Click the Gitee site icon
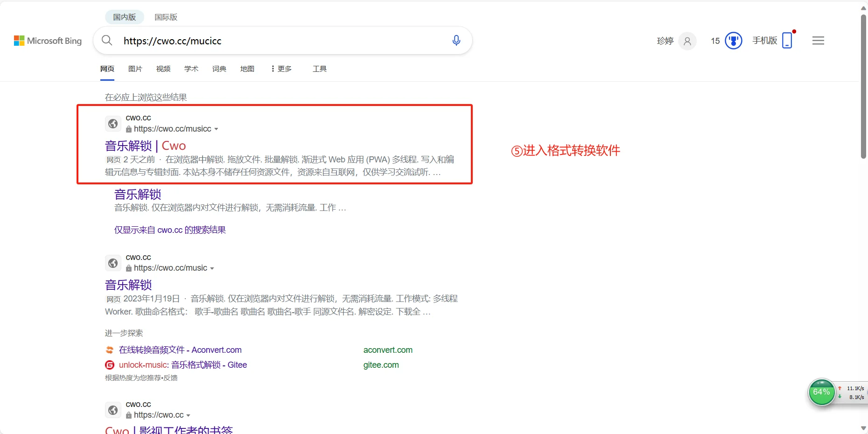 pyautogui.click(x=110, y=365)
